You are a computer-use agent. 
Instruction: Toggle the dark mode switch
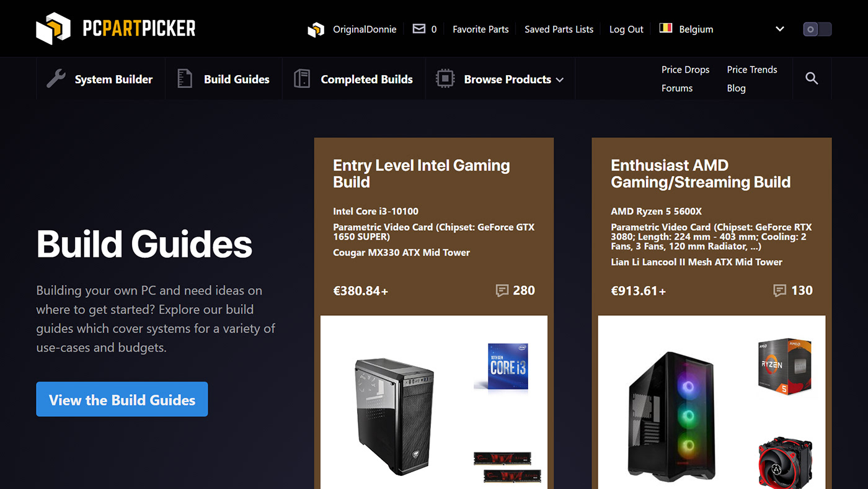coord(817,29)
